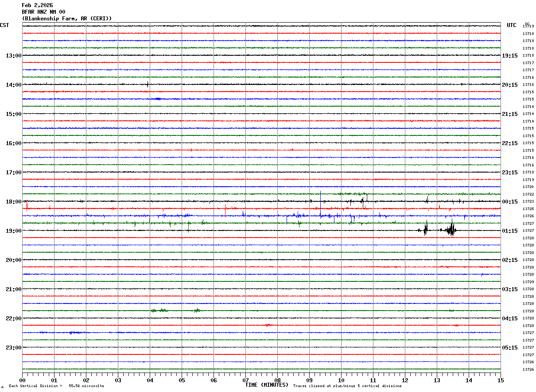Select the 23:00 CST time label
Screen dimensions: 536x392
pos(13,347)
